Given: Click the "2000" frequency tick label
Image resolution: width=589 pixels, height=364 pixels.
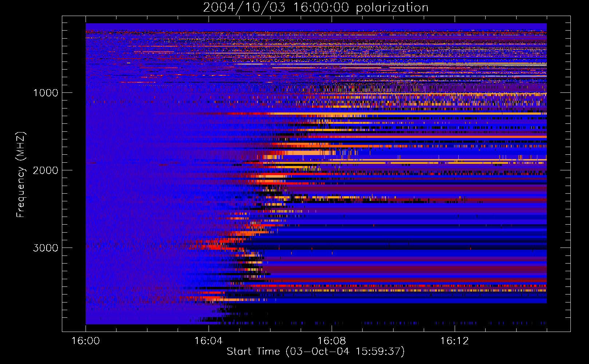Looking at the screenshot, I should coord(46,170).
